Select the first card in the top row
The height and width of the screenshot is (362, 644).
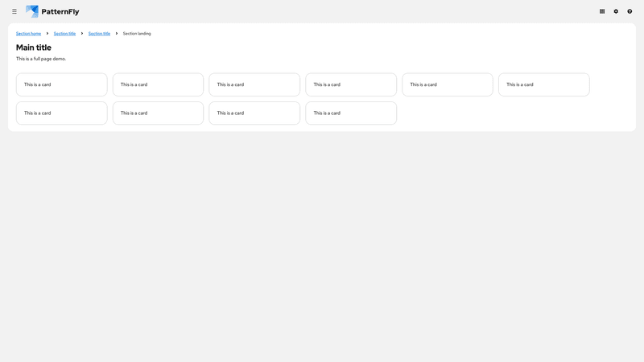pos(61,84)
